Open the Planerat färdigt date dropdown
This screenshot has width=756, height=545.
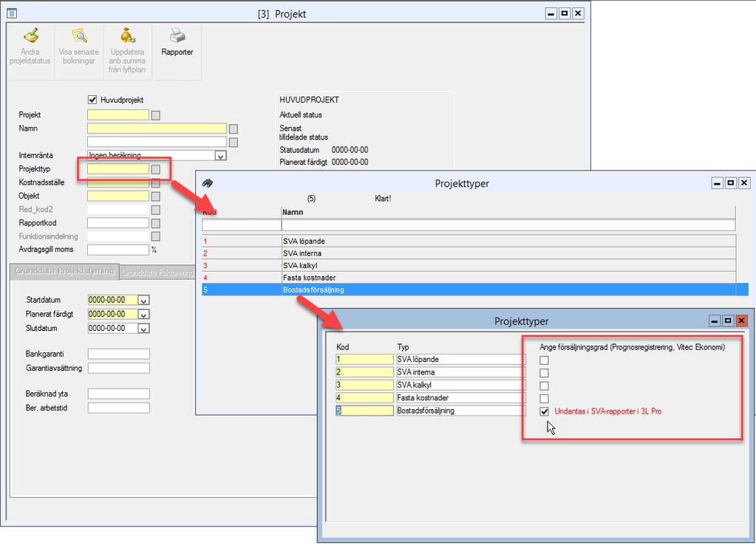tap(143, 314)
